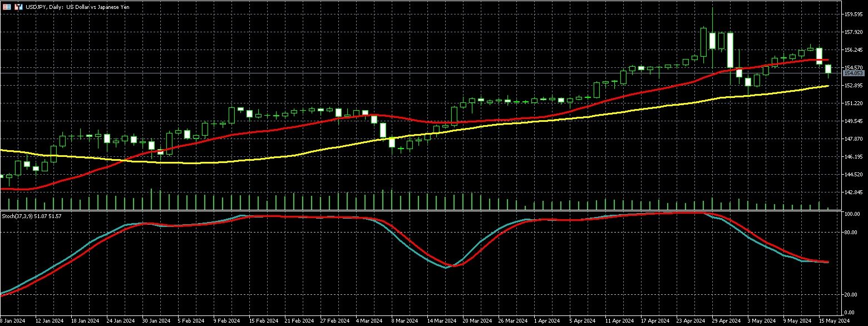Click the 80.00 stochastic scale label
868x326 pixels.
coord(851,233)
